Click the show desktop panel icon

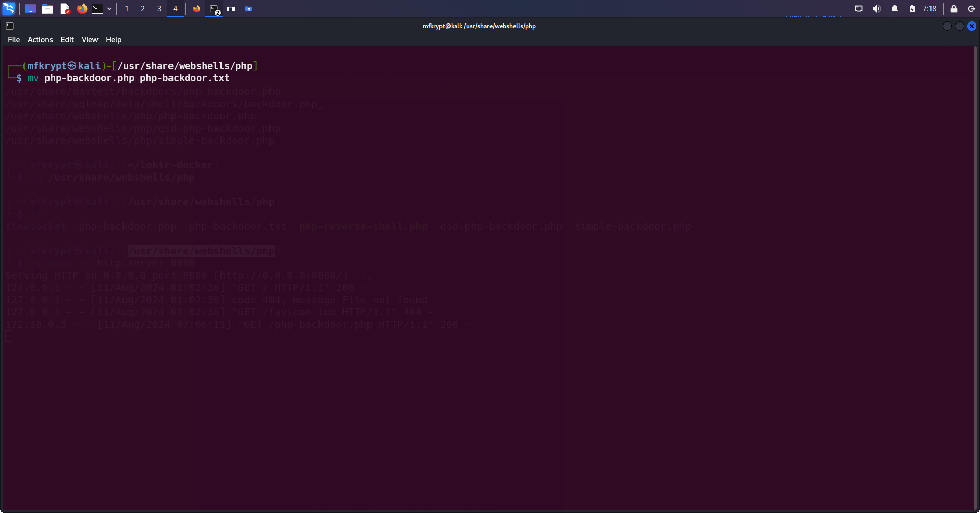click(x=30, y=9)
